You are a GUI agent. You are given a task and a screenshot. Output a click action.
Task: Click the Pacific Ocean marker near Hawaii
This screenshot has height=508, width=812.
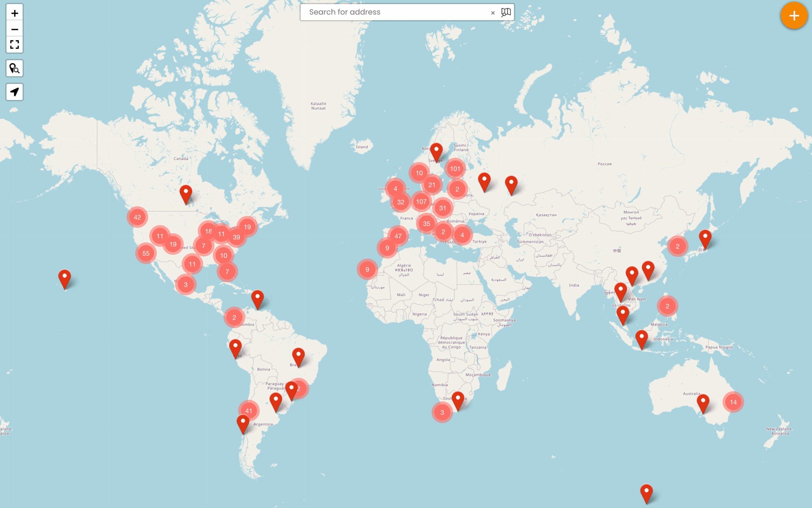coord(64,278)
